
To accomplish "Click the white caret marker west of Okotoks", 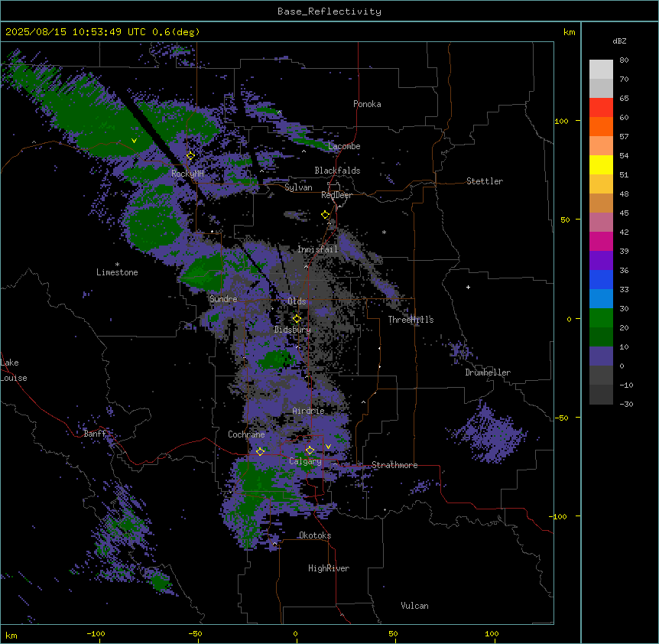I will [275, 544].
